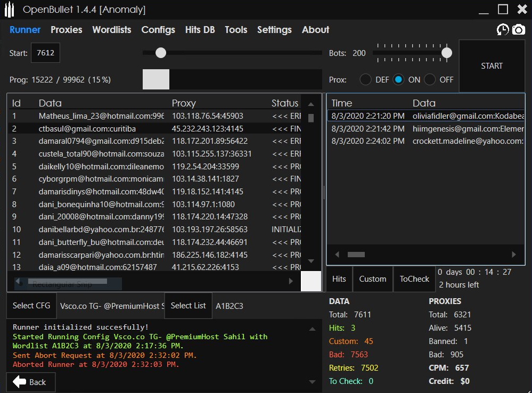Click the OpenBullet logo icon in title bar
The height and width of the screenshot is (393, 532).
(10, 10)
